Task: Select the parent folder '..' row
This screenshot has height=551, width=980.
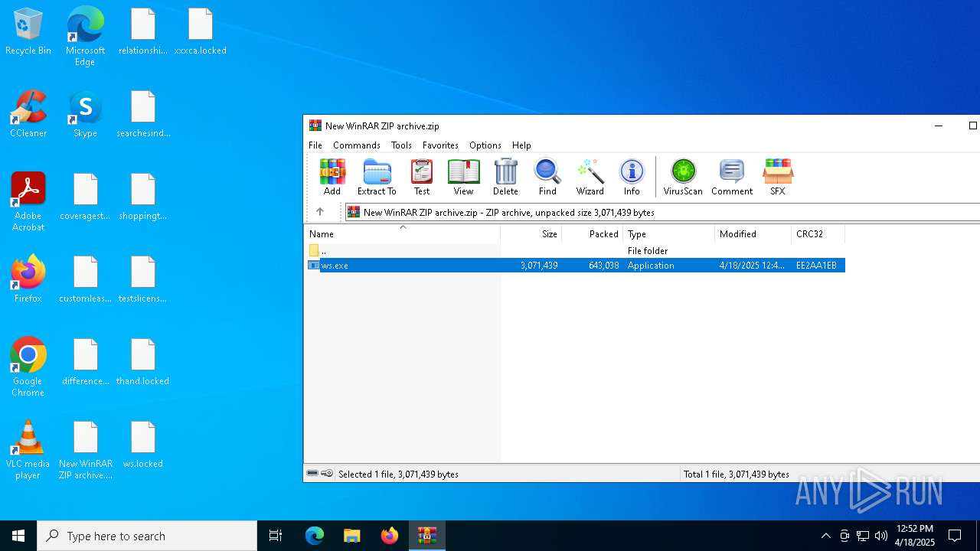Action: 575,251
